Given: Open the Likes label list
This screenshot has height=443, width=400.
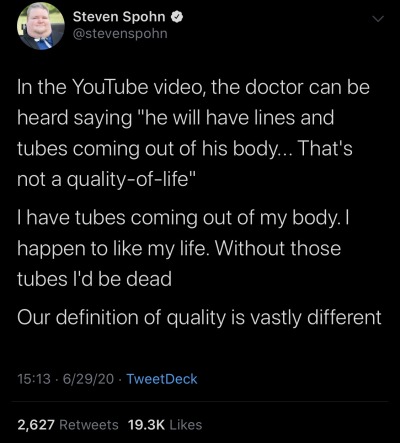Looking at the screenshot, I should coord(186,425).
